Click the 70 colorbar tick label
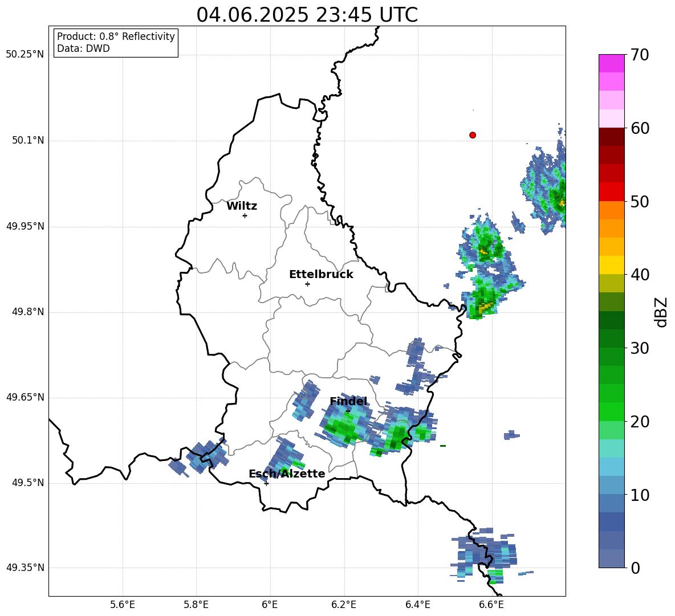This screenshot has height=616, width=675. click(x=640, y=55)
